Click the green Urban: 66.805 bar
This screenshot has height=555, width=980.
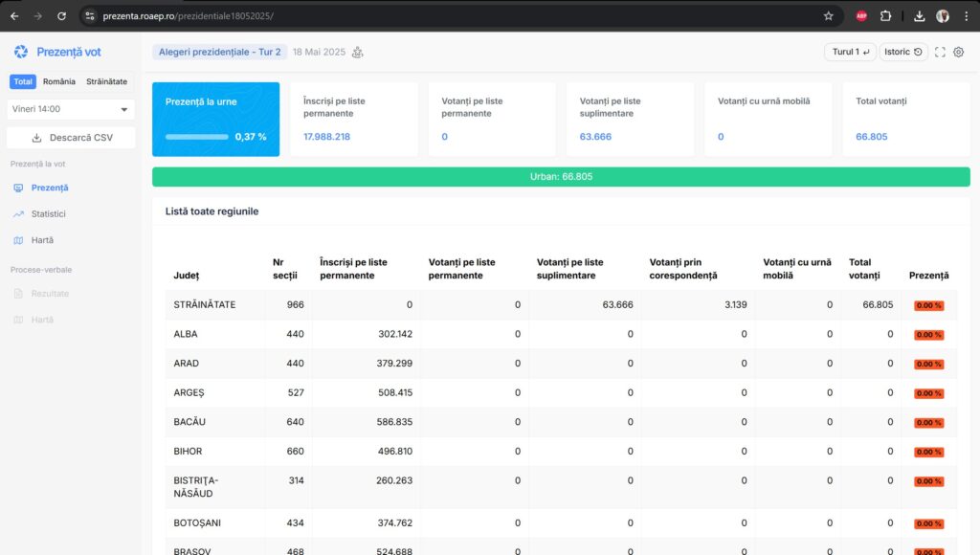point(561,177)
